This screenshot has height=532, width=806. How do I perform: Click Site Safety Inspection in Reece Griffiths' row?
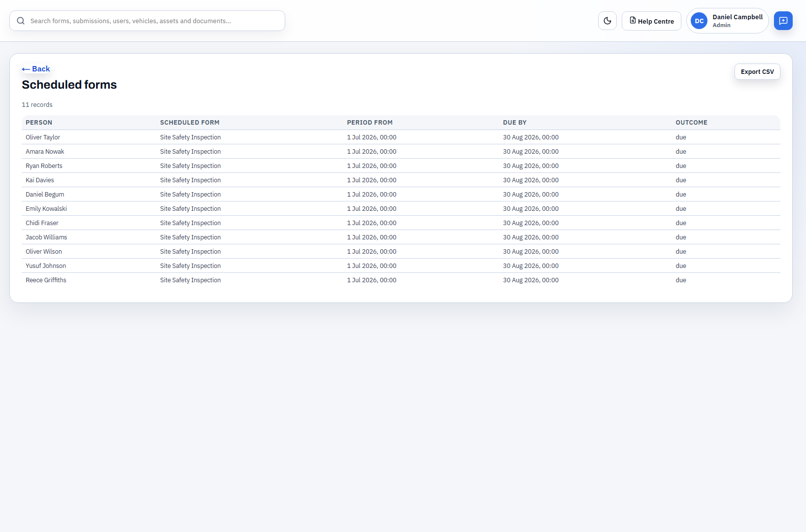tap(190, 280)
